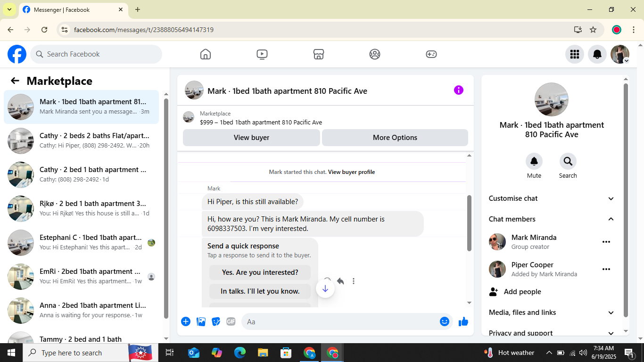Click the browser address bar URL

click(x=144, y=30)
